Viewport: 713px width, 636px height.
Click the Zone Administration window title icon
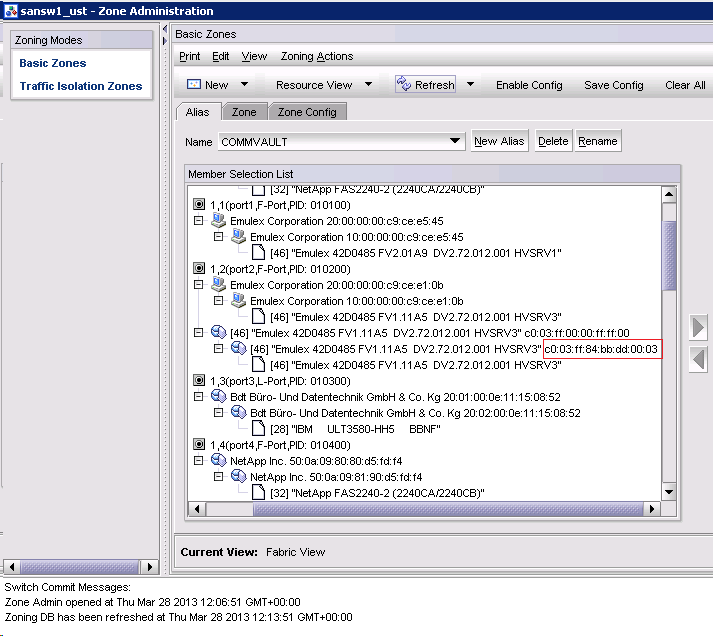pyautogui.click(x=10, y=11)
